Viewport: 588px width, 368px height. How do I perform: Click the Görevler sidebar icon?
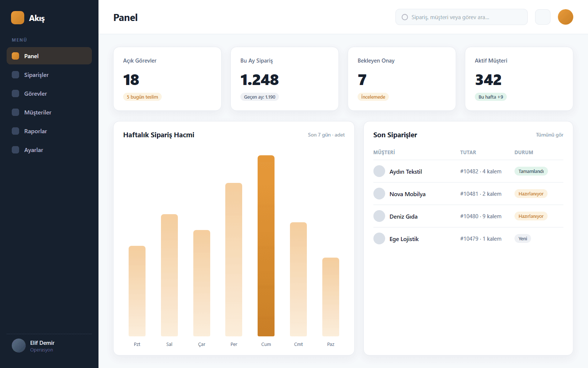coord(15,93)
